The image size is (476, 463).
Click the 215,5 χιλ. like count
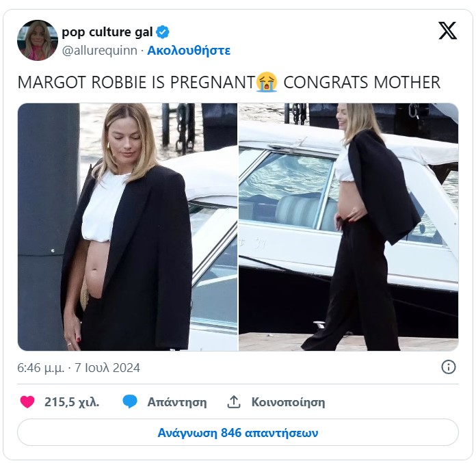pyautogui.click(x=72, y=402)
